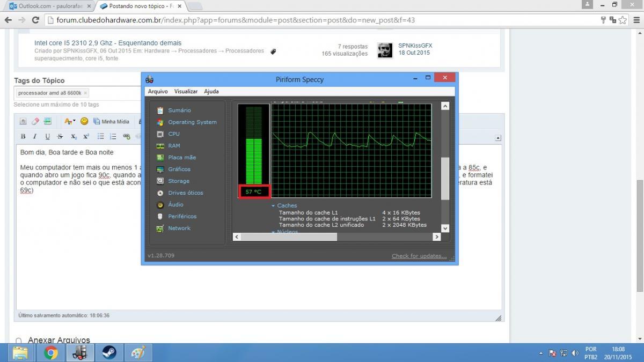644x362 pixels.
Task: Click the Gráficos monitor icon
Action: (x=160, y=169)
